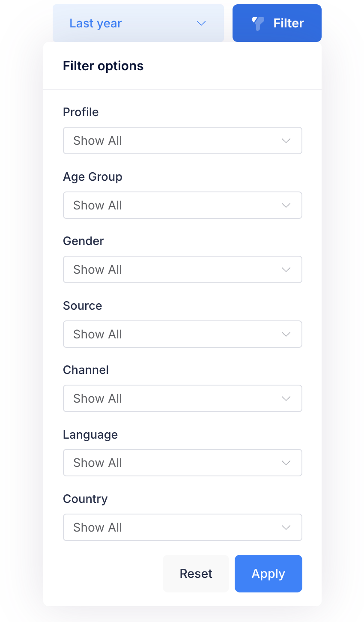Expand the Language dropdown
This screenshot has width=364, height=622.
[182, 463]
